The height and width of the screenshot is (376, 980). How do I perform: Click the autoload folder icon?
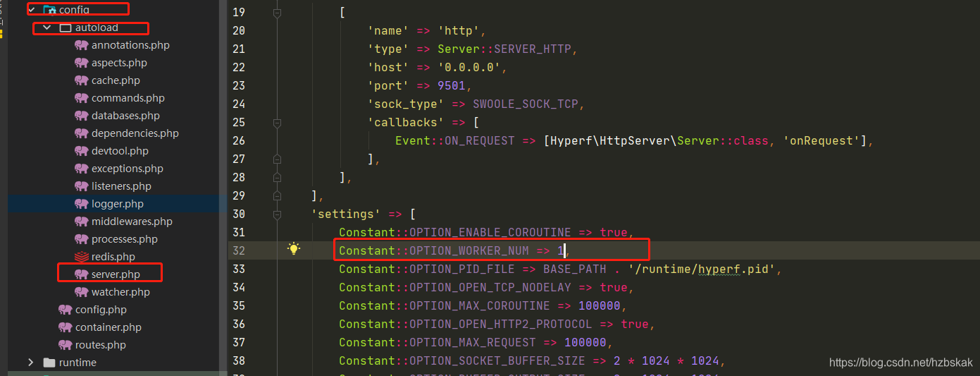[x=66, y=28]
